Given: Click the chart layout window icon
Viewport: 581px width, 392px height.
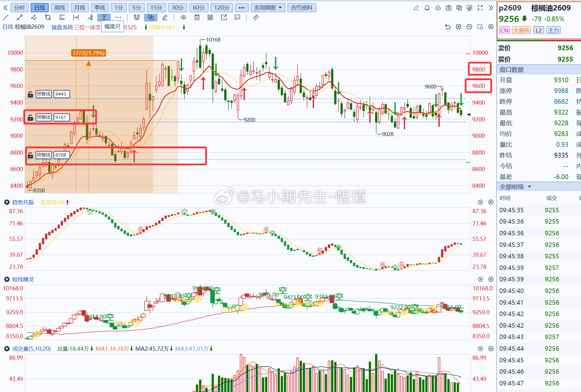Looking at the screenshot, I should [x=480, y=27].
